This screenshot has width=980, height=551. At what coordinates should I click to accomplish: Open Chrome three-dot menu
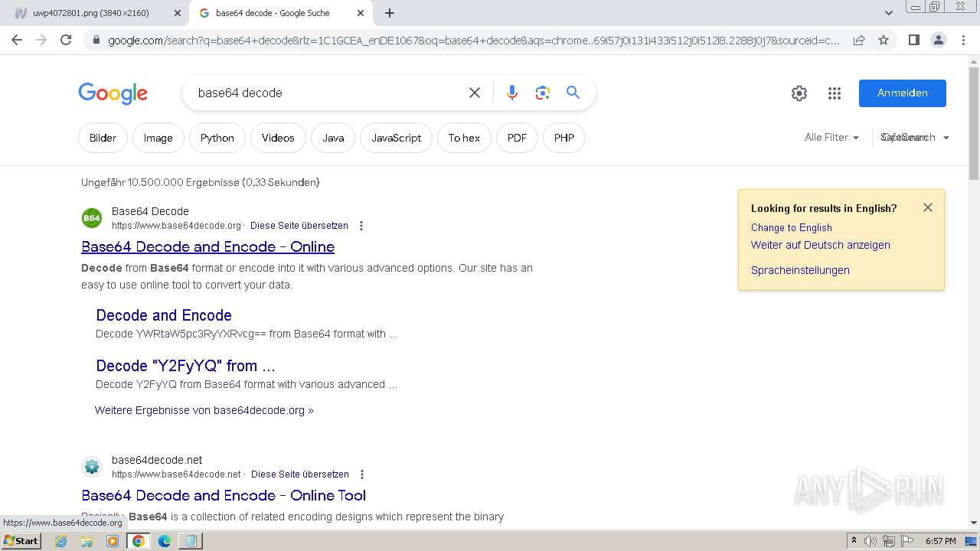(x=963, y=40)
